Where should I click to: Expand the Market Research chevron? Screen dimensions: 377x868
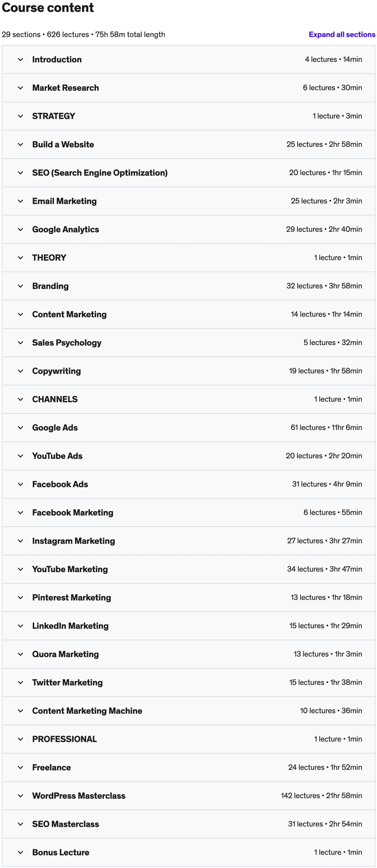[21, 88]
